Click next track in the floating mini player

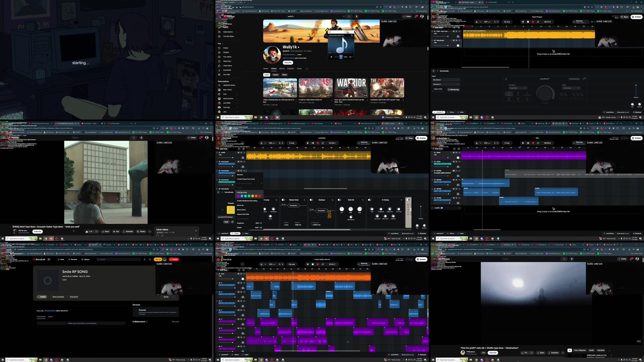coord(346,57)
